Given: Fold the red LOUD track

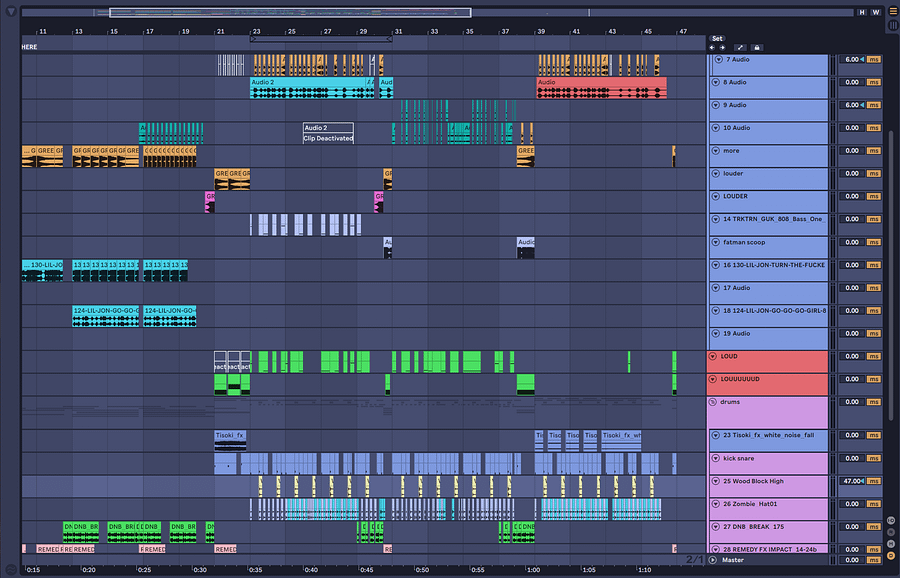Looking at the screenshot, I should pos(713,356).
